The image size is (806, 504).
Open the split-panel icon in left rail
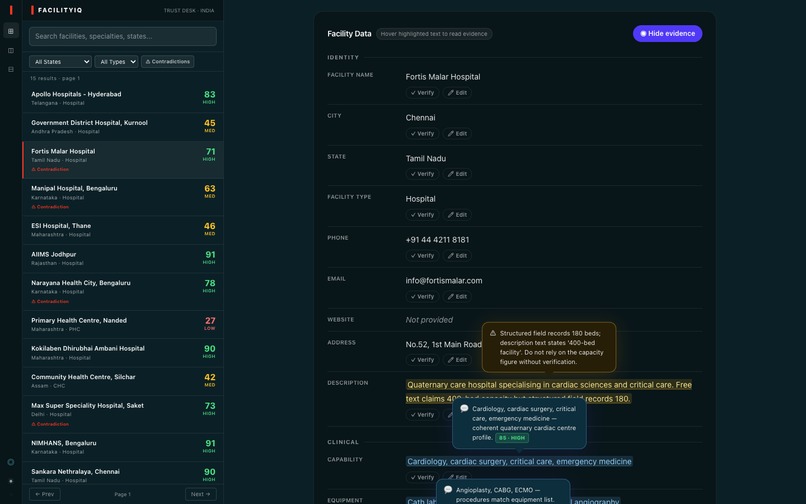click(x=11, y=50)
